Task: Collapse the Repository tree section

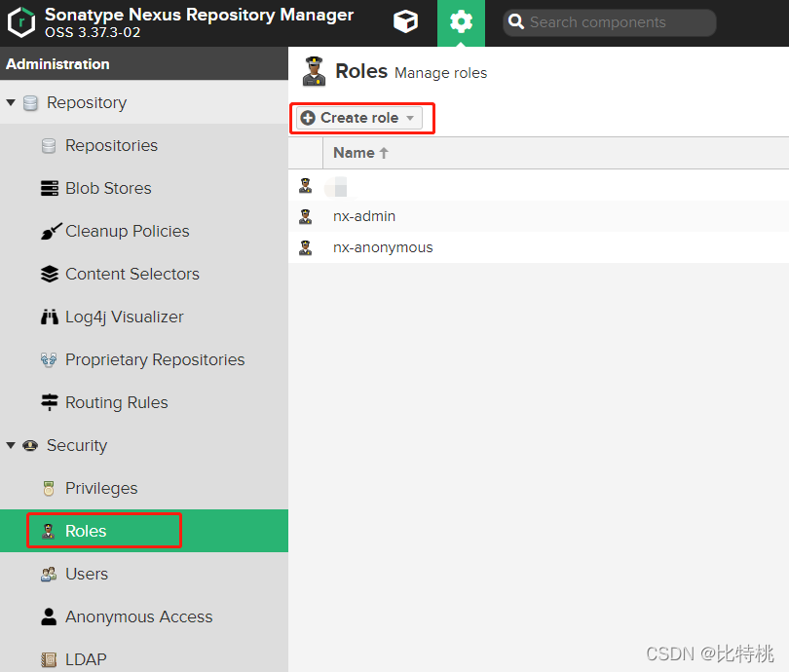Action: [x=11, y=102]
